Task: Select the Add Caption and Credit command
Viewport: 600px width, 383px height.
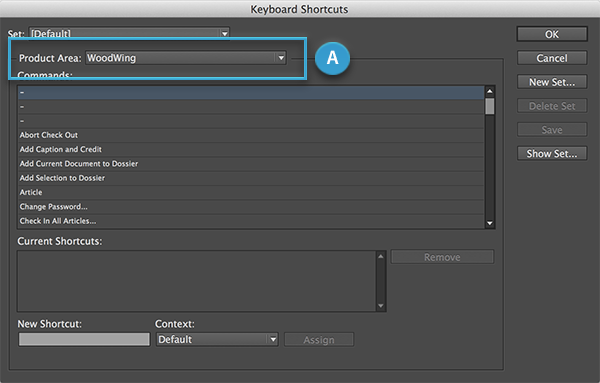Action: (251, 149)
